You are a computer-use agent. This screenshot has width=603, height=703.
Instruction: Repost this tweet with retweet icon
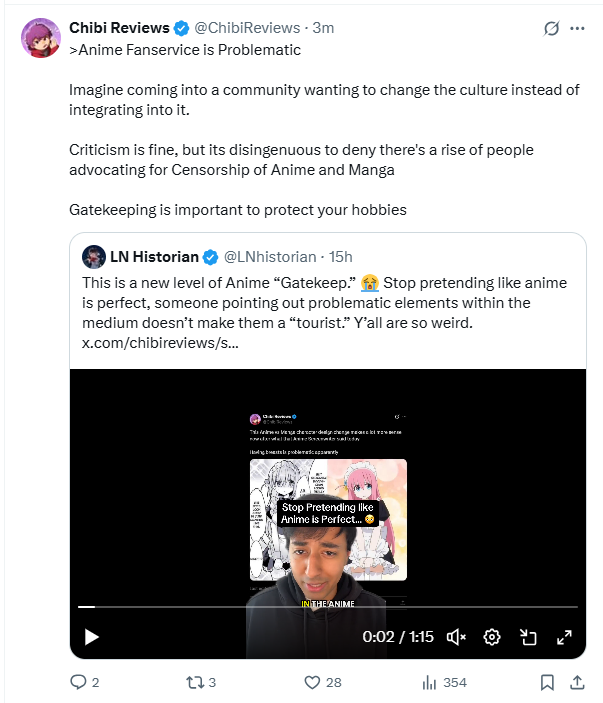195,682
